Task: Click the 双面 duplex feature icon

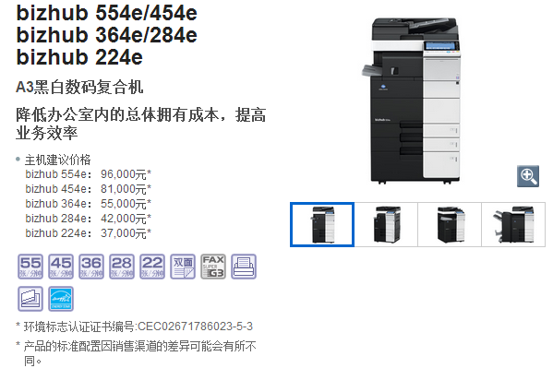Action: pos(183,267)
